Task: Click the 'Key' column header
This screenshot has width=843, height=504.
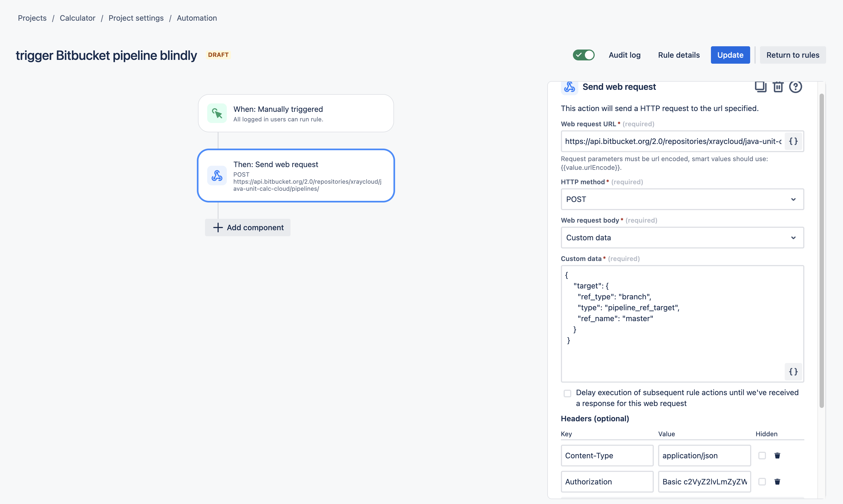Action: tap(566, 434)
